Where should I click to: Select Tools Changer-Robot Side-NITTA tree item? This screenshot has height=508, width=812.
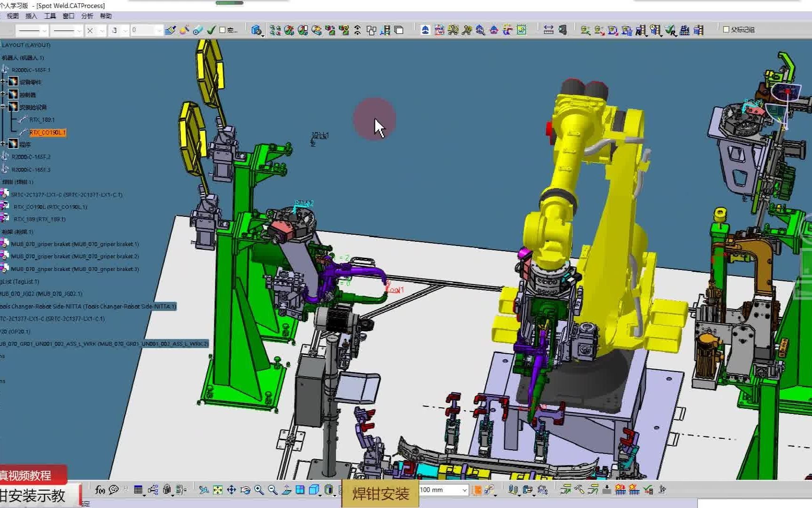(x=88, y=306)
